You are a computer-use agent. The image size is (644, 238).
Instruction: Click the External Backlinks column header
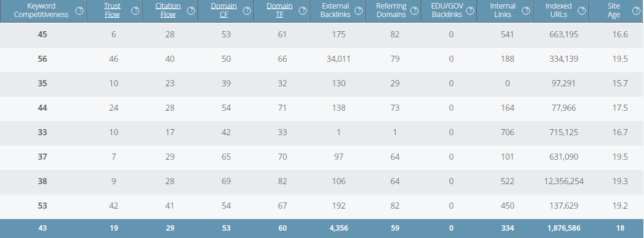[335, 10]
